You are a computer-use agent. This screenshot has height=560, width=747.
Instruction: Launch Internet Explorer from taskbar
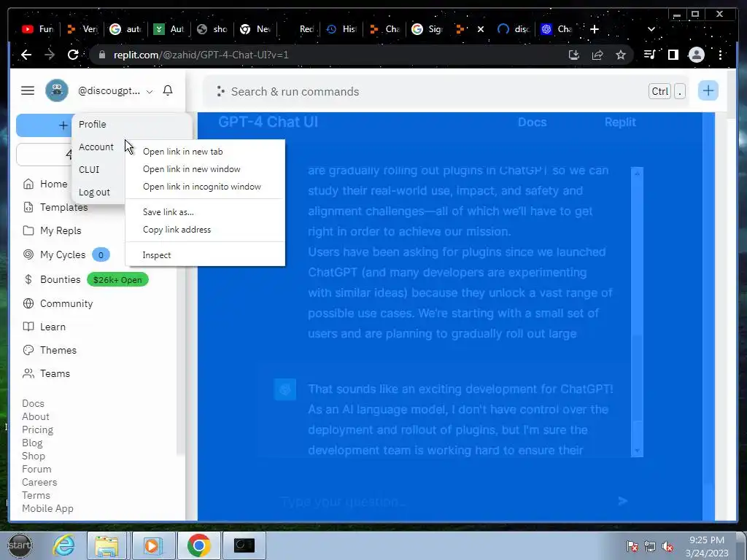[63, 545]
